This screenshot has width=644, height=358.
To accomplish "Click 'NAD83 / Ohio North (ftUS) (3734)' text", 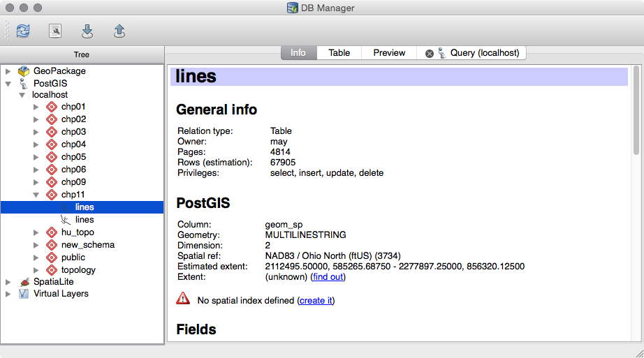I will 332,256.
